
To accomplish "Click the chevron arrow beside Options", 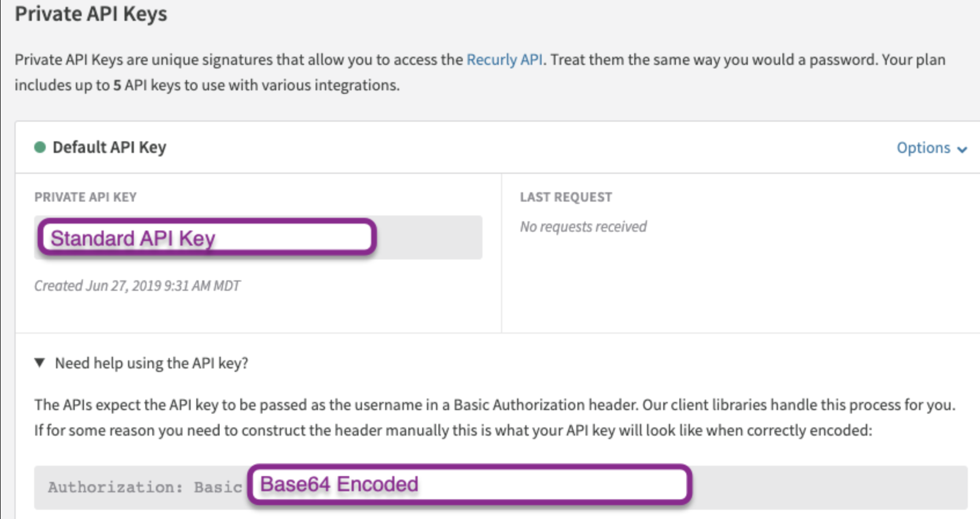I will 962,149.
